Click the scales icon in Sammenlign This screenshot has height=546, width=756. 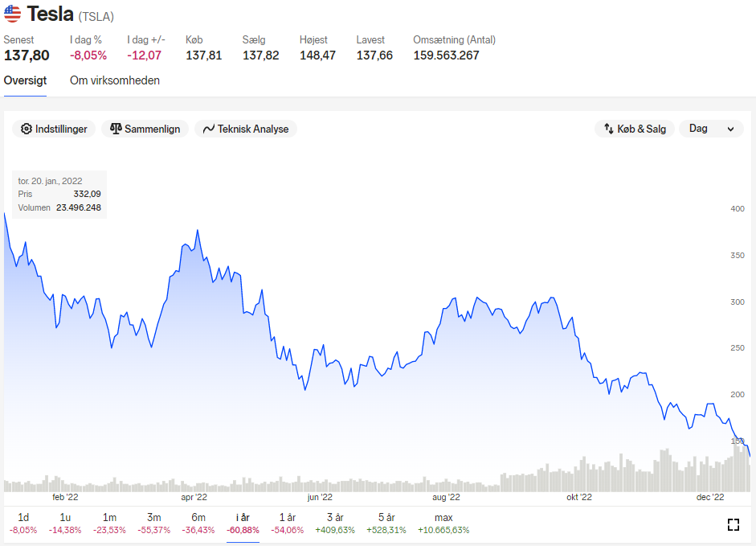pyautogui.click(x=116, y=129)
